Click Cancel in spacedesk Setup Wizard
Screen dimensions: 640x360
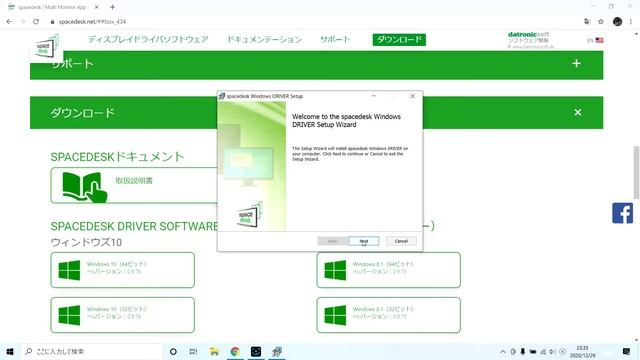click(x=401, y=241)
